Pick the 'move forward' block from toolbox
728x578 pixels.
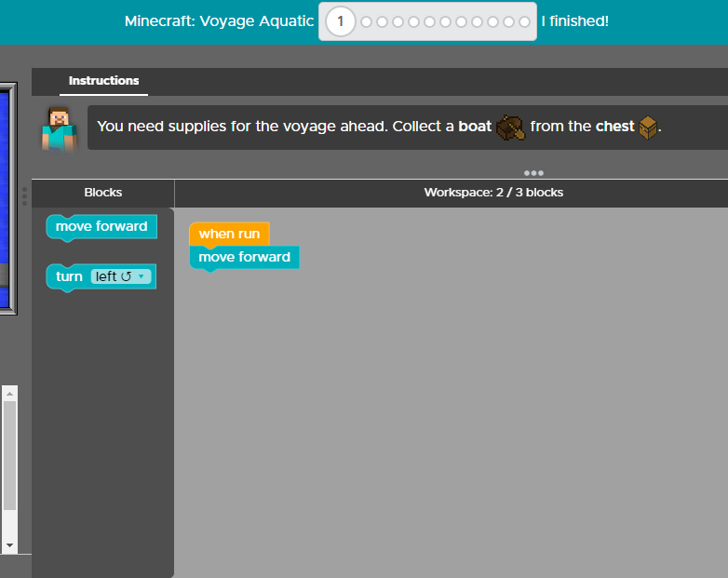101,226
